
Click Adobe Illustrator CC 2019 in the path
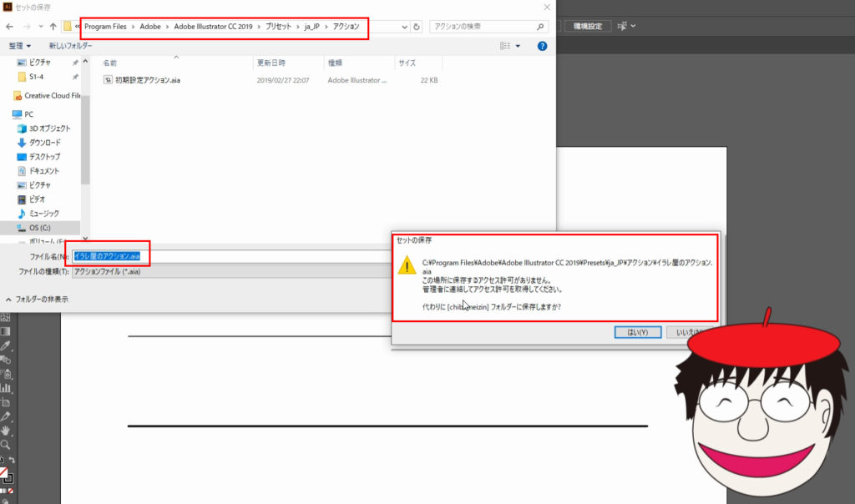point(213,26)
